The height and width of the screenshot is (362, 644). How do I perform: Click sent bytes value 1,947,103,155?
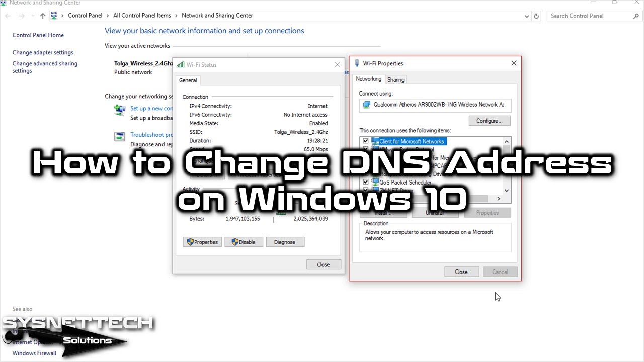click(x=243, y=219)
